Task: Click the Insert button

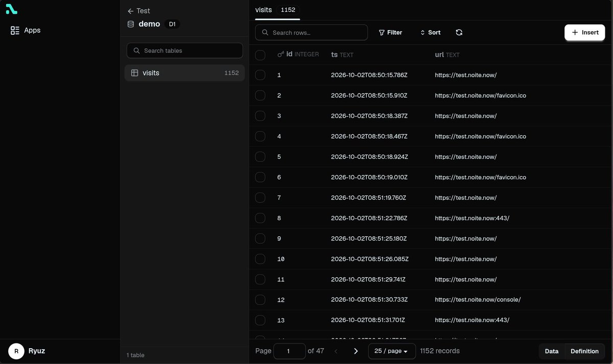Action: pyautogui.click(x=585, y=32)
